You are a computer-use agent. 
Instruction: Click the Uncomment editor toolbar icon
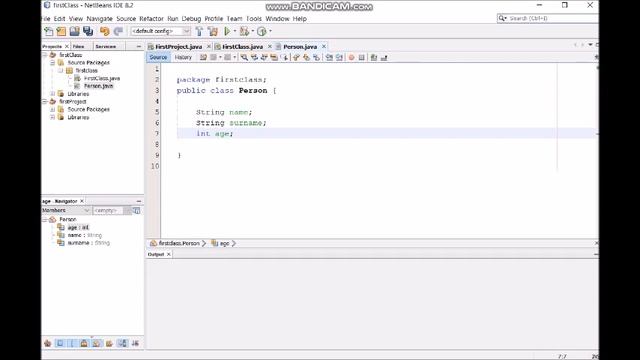[384, 58]
